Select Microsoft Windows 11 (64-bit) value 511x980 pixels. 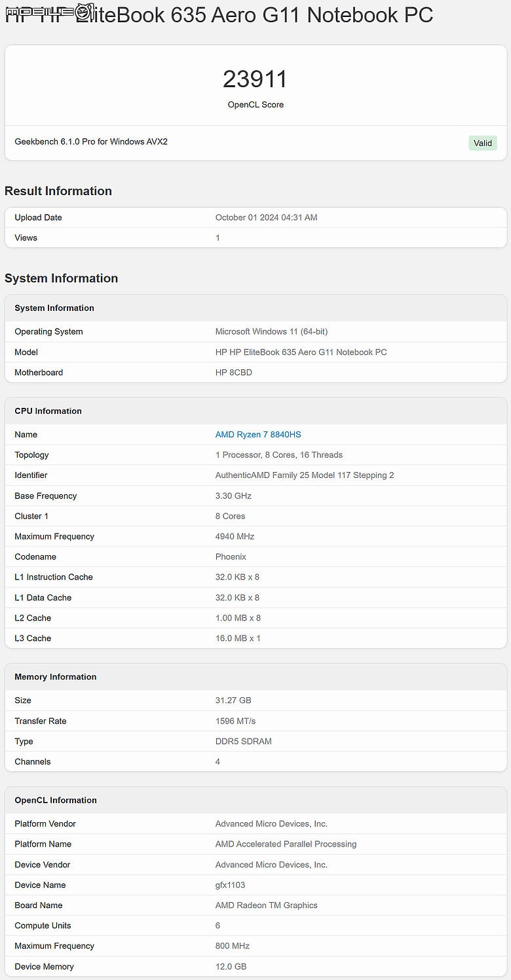pyautogui.click(x=272, y=332)
